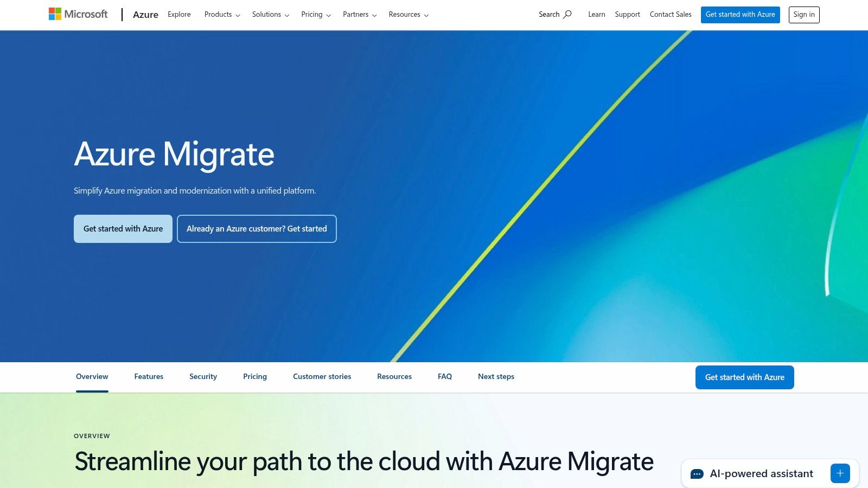Click the plus icon on the AI assistant
Viewport: 868px width, 488px height.
click(840, 473)
